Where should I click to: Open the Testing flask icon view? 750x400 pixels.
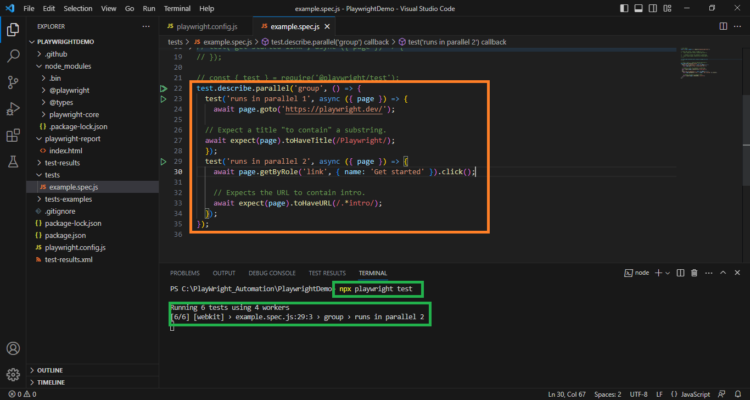click(x=13, y=163)
